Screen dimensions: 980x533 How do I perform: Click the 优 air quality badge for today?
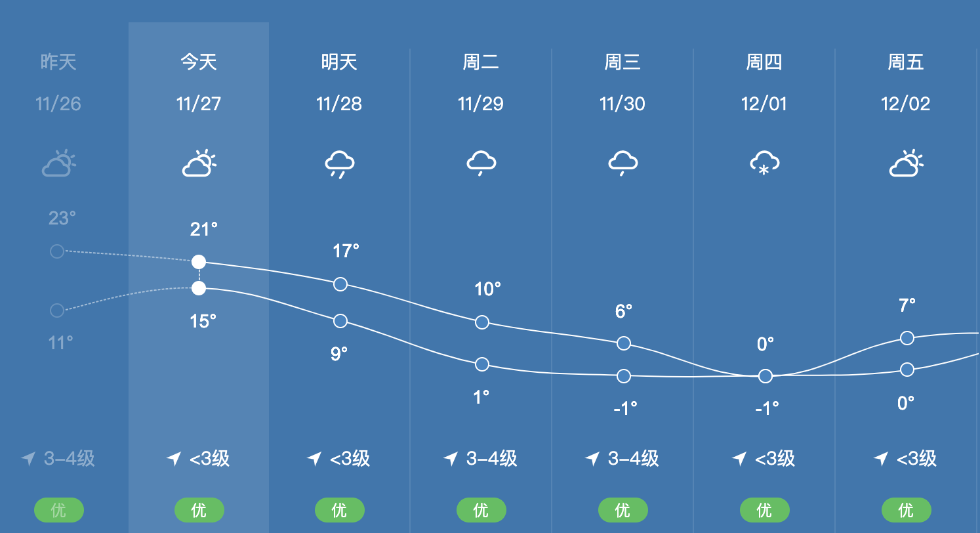point(199,510)
